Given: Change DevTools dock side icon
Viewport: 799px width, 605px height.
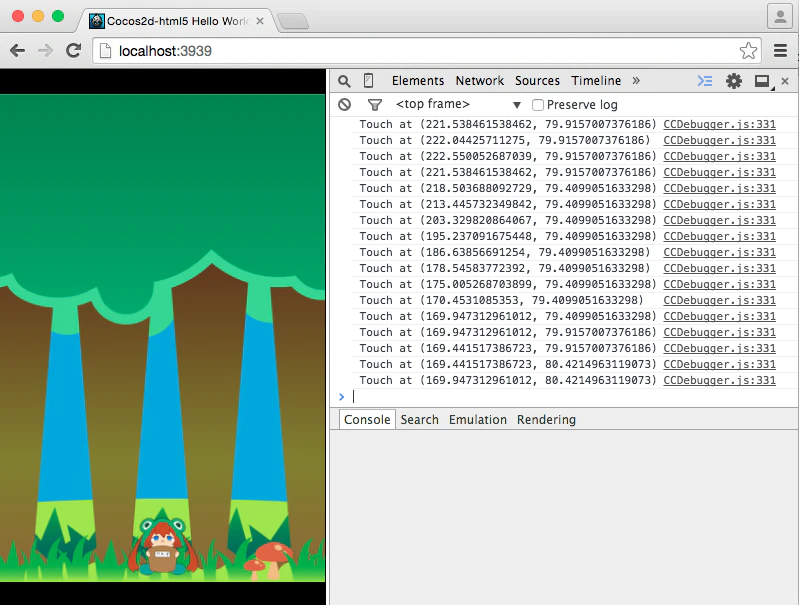Looking at the screenshot, I should [763, 82].
